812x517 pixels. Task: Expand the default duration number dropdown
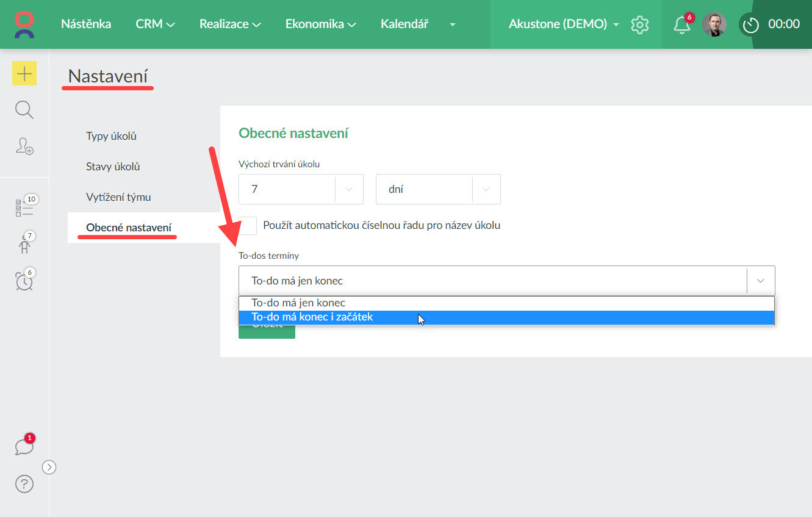349,189
